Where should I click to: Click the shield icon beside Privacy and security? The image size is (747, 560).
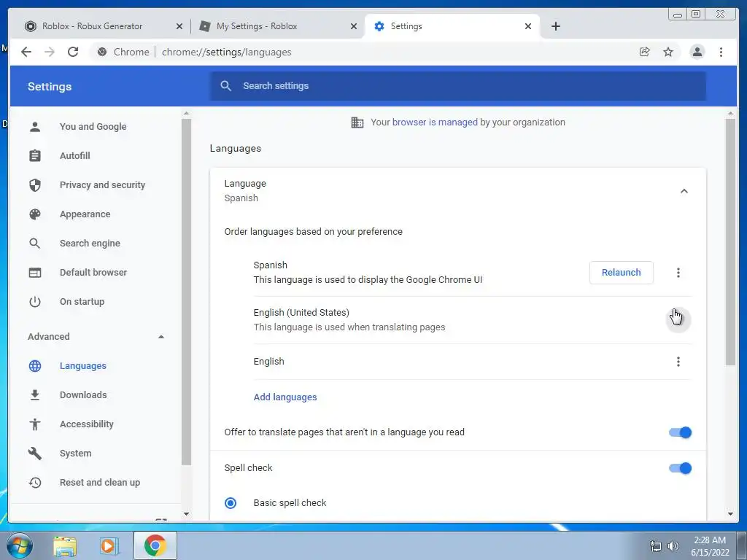tap(35, 184)
